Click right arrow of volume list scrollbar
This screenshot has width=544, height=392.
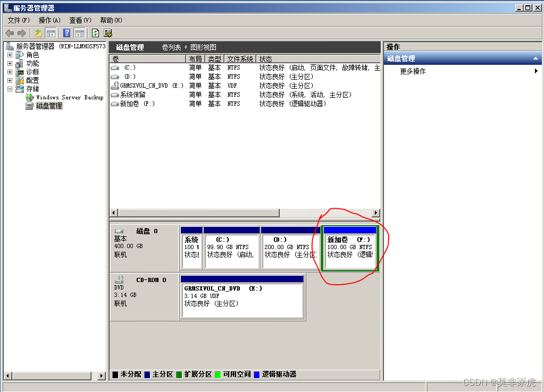(376, 213)
